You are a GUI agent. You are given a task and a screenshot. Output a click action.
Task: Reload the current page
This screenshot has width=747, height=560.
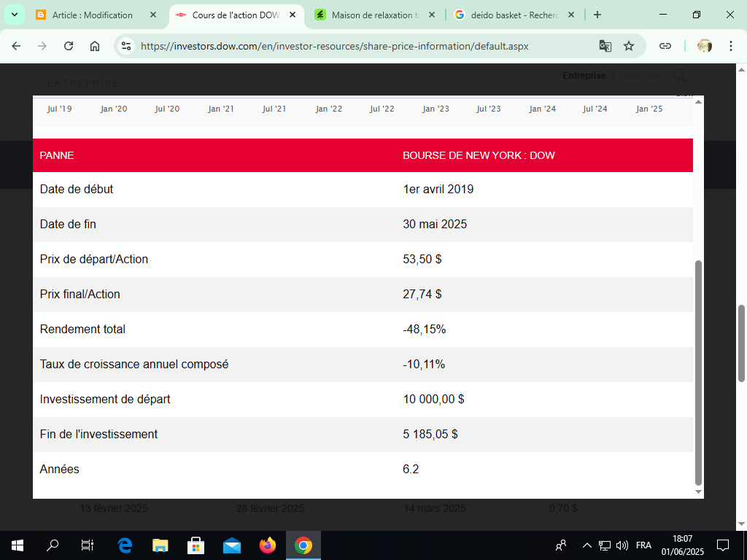coord(69,46)
